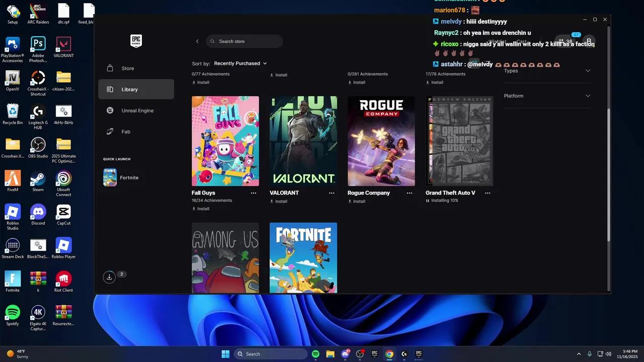Open the Among Us game cover

pos(225,258)
